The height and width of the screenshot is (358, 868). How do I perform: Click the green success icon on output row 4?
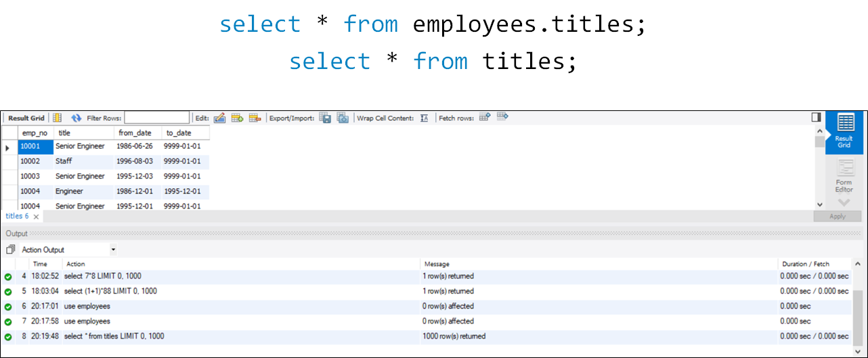tap(8, 277)
